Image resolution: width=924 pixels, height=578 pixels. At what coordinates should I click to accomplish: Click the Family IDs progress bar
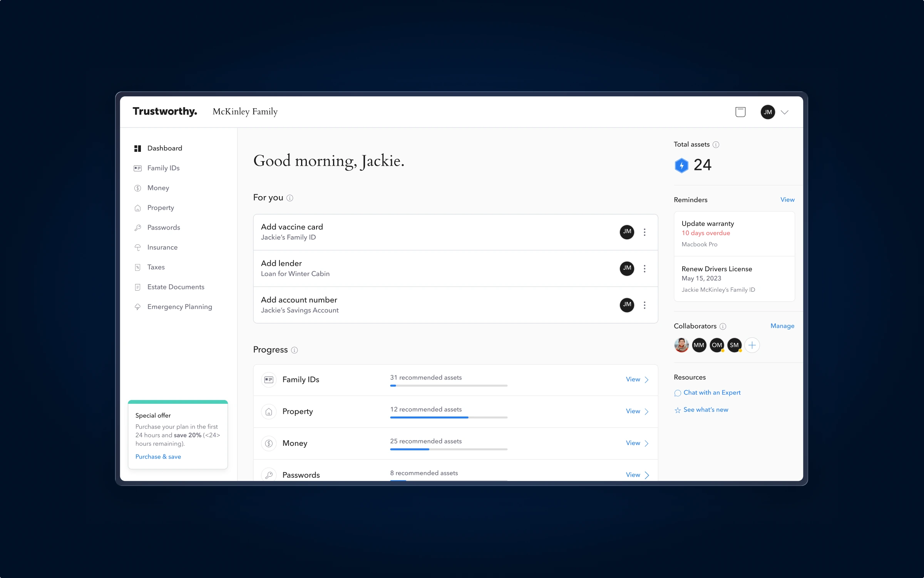pyautogui.click(x=449, y=386)
